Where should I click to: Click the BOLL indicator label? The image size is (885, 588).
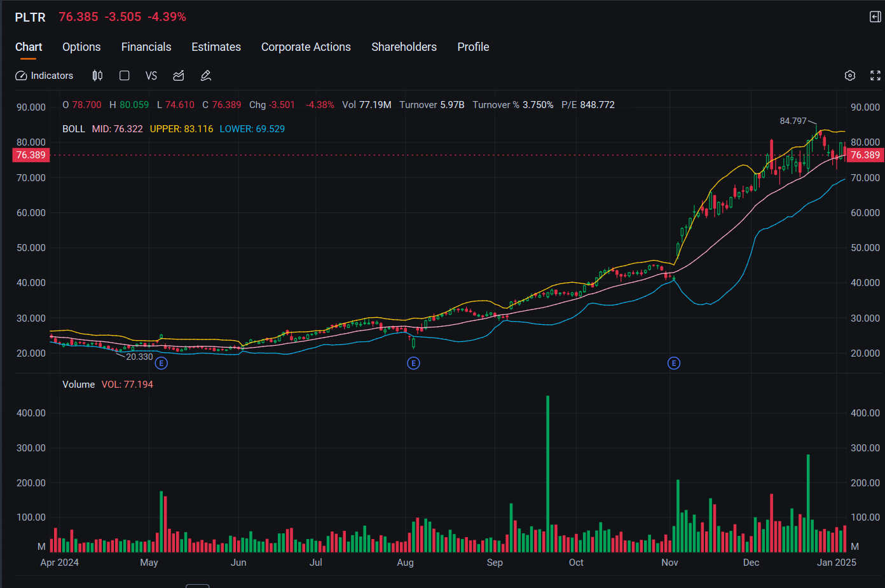(74, 129)
